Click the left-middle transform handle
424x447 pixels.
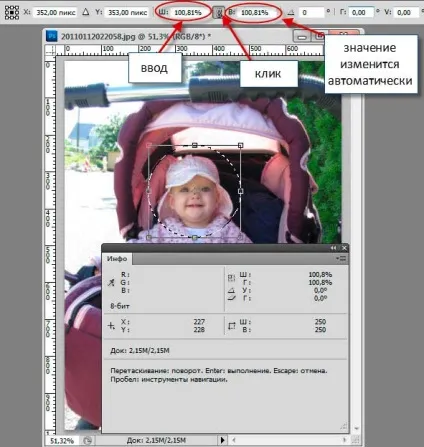click(x=149, y=191)
